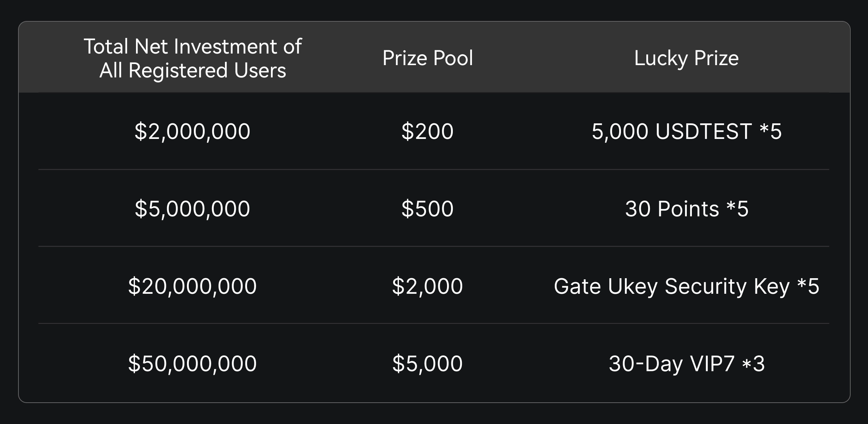Select the $2,000 prize pool value

(x=427, y=286)
